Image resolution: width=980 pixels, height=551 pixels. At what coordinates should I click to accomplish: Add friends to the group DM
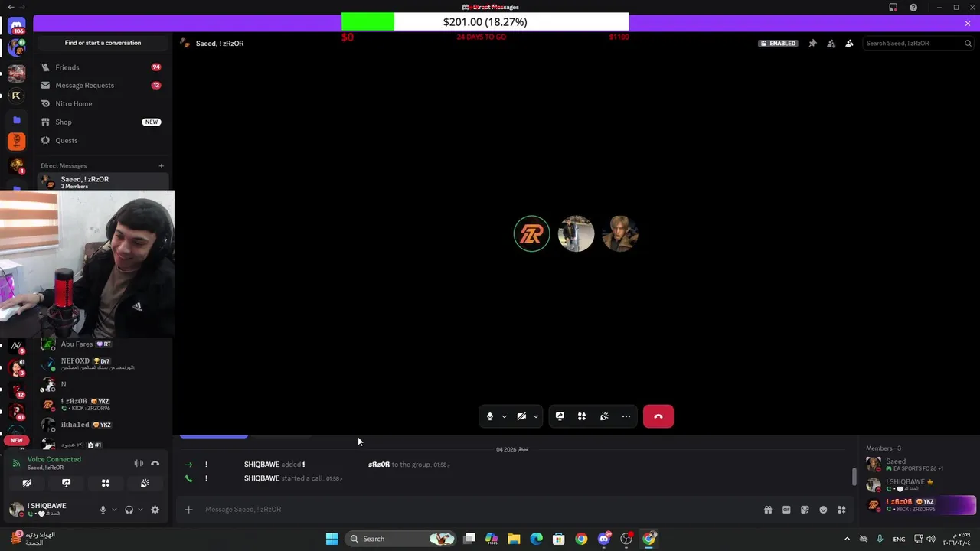point(831,44)
